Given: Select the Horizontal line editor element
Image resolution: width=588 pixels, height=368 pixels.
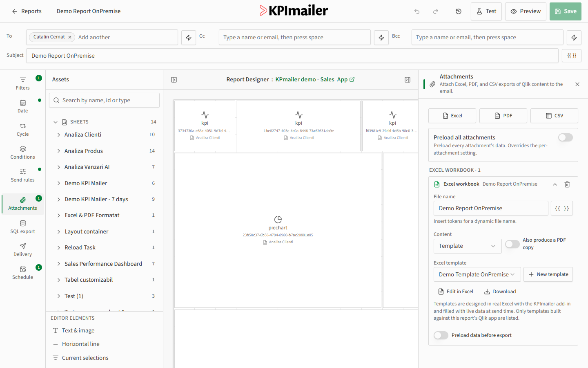Looking at the screenshot, I should [81, 344].
